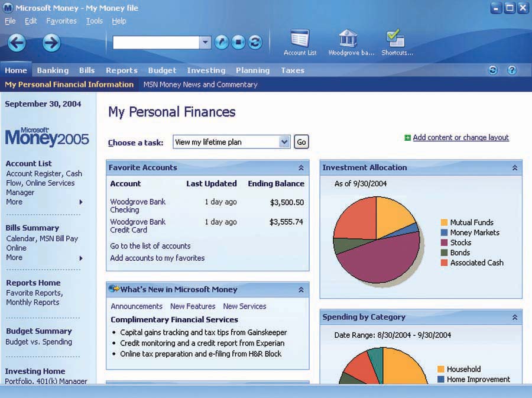The height and width of the screenshot is (398, 532).
Task: Switch to the Banking tab
Action: 53,70
